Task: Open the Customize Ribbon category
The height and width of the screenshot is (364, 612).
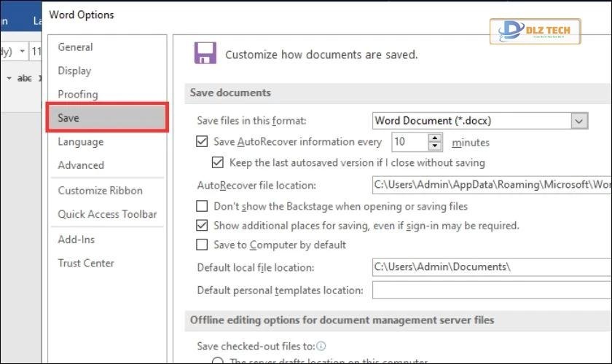Action: coord(101,191)
